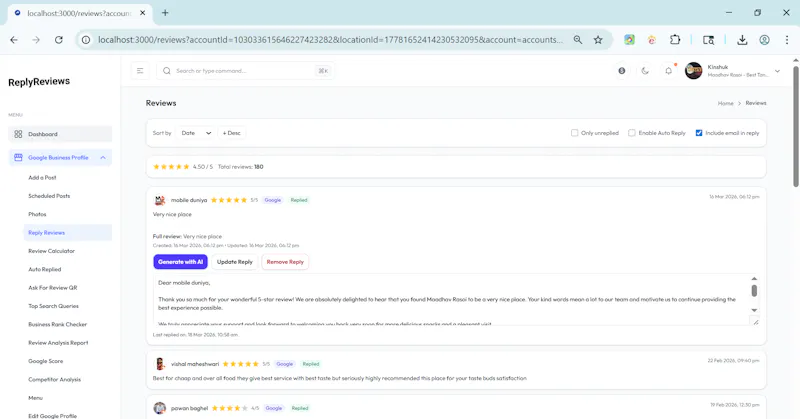Click mobile duniya reviewer avatar

click(x=160, y=200)
